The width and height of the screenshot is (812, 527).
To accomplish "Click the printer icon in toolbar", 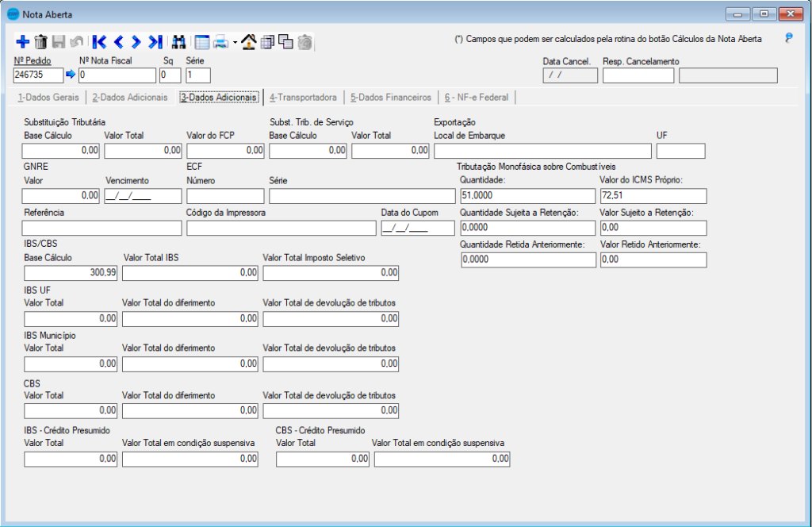I will tap(220, 42).
